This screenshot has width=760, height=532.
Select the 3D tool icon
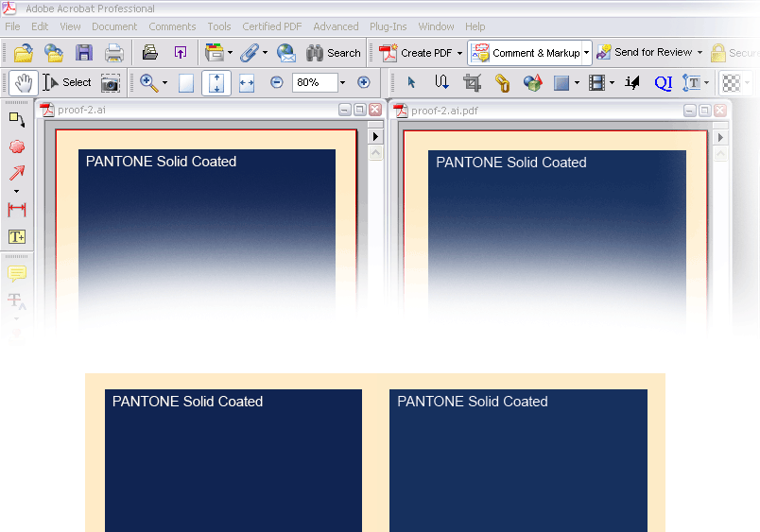pyautogui.click(x=533, y=83)
